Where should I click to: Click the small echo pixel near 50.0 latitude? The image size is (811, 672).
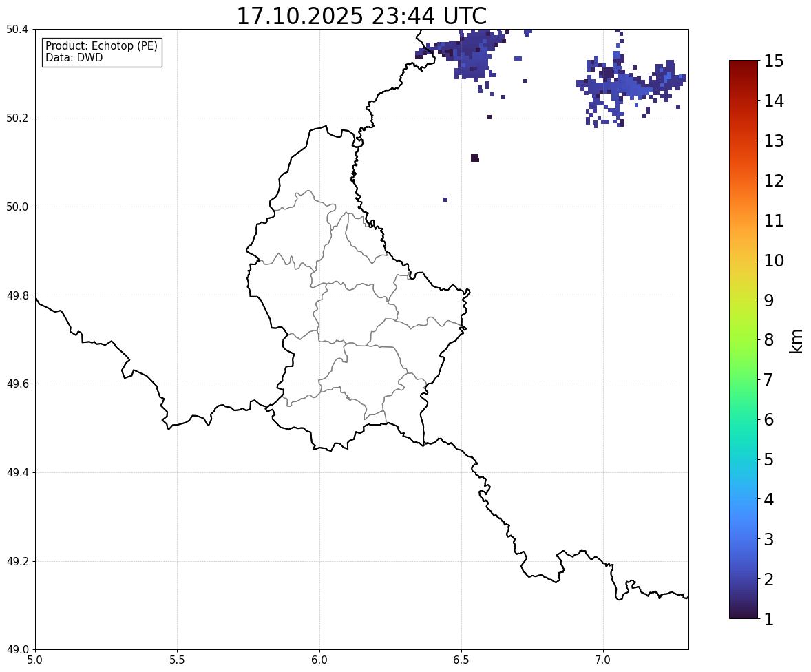click(x=445, y=200)
